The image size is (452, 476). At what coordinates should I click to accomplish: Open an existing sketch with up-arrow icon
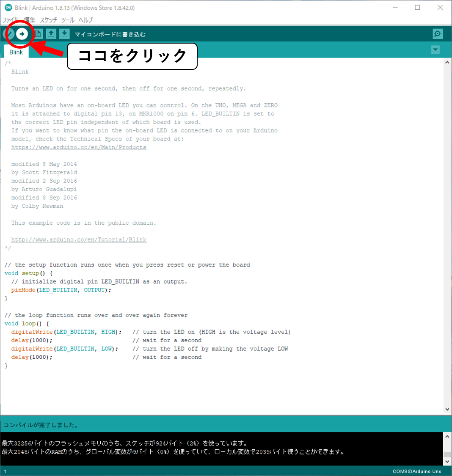click(x=51, y=34)
